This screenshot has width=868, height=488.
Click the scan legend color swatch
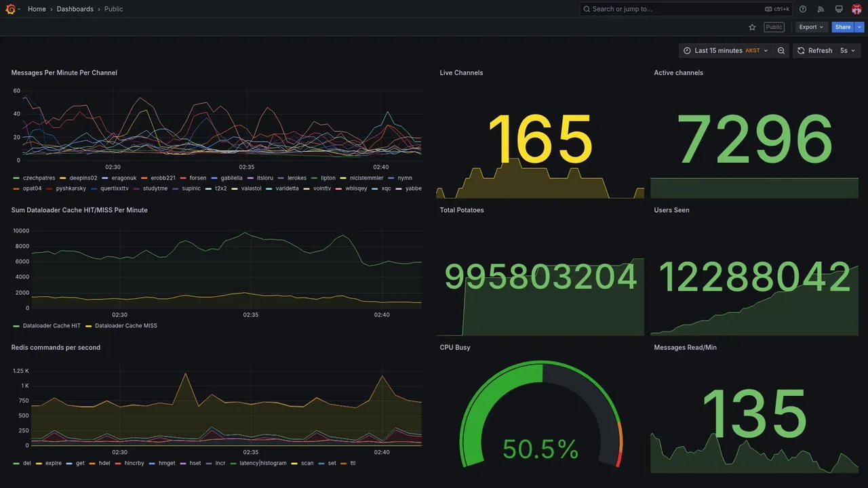(x=294, y=464)
